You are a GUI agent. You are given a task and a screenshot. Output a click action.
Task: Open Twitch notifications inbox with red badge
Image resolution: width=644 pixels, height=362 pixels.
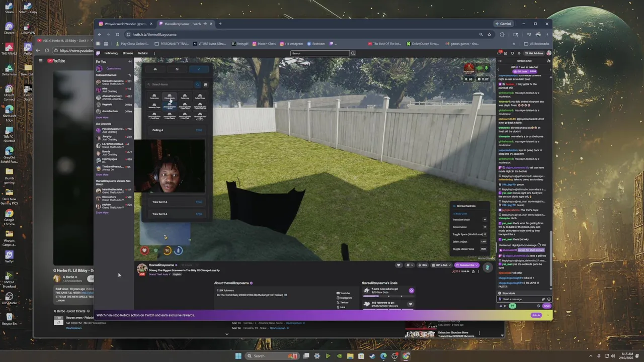[499, 53]
